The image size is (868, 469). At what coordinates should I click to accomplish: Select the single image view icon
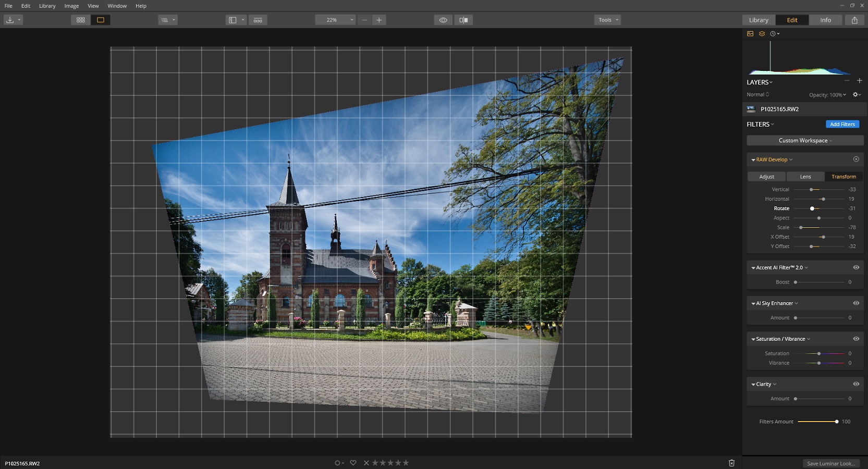[x=101, y=20]
